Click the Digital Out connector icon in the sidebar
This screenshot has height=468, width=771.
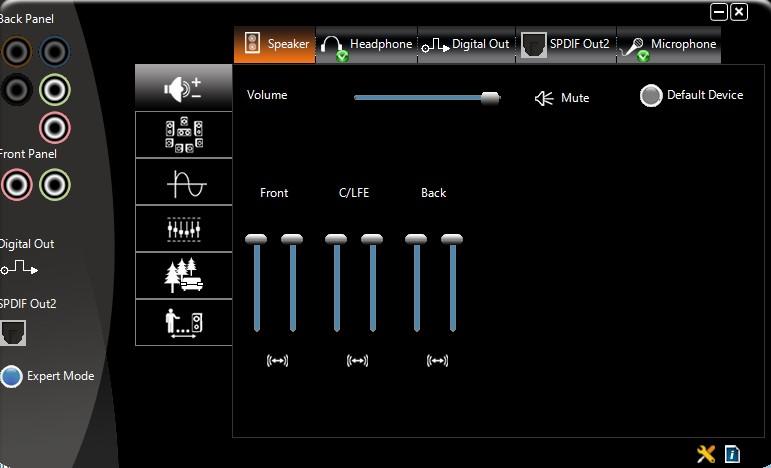[x=19, y=268]
